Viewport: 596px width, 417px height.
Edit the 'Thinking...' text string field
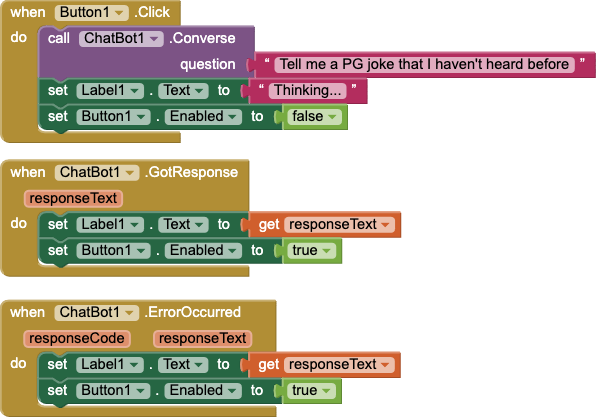point(308,91)
